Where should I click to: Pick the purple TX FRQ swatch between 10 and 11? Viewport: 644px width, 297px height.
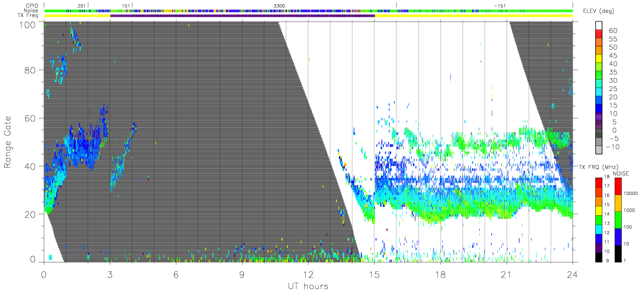click(x=599, y=247)
